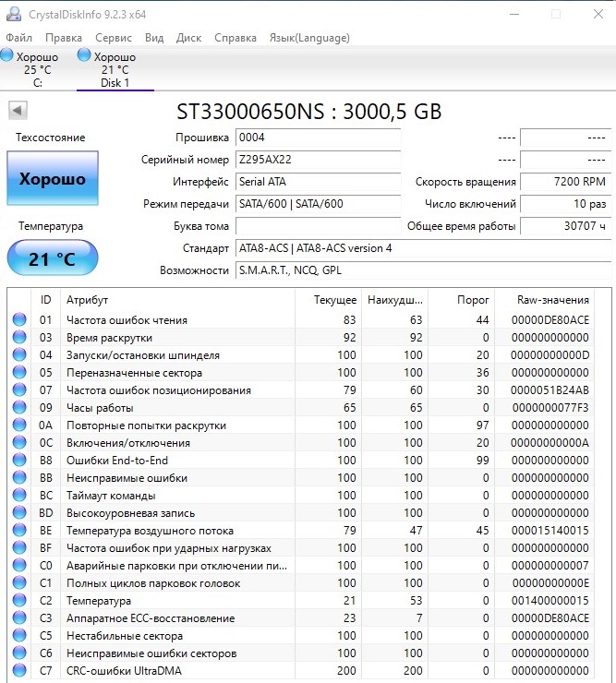
Task: Click the status orb of attribute 09 row
Action: click(x=19, y=407)
